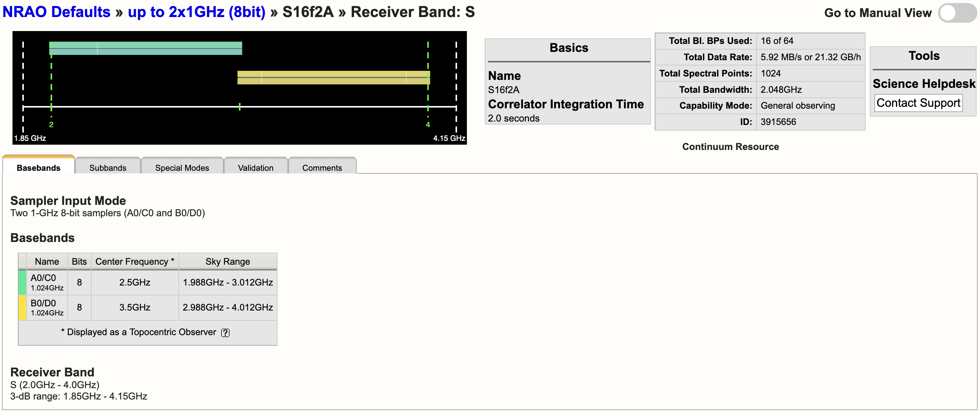Click the 4.15 GHz plot axis label
The image size is (980, 412).
[449, 138]
